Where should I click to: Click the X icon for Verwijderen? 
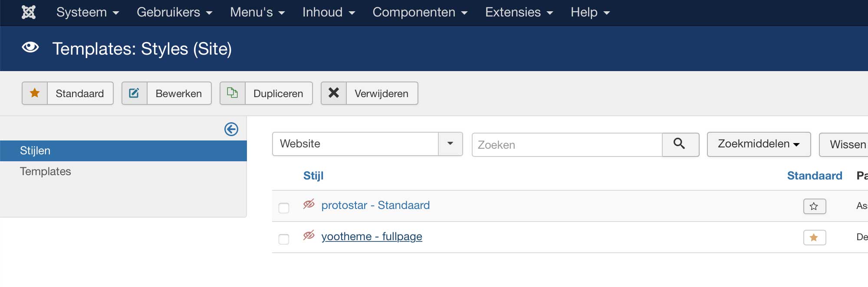click(333, 93)
